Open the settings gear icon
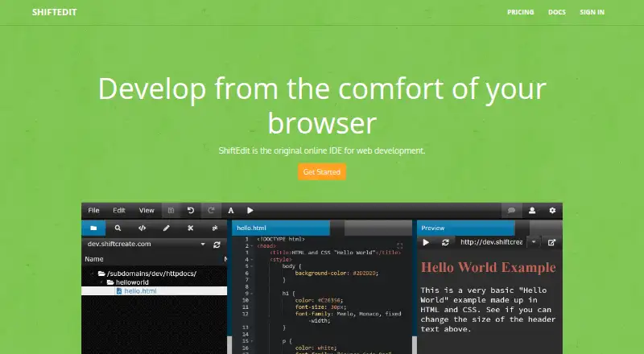644x354 pixels. click(x=552, y=210)
